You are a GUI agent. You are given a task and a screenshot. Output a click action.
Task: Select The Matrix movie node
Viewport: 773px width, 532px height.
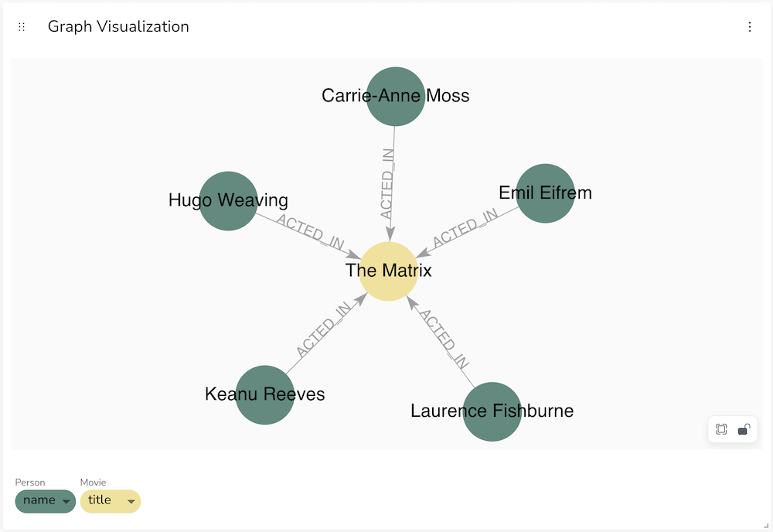[x=389, y=271]
